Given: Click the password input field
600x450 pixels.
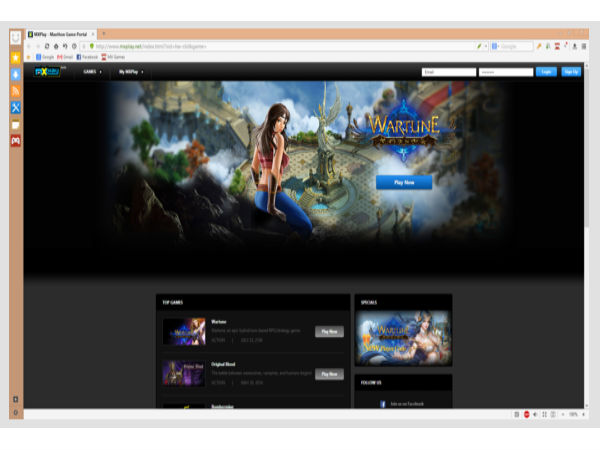Looking at the screenshot, I should click(506, 72).
